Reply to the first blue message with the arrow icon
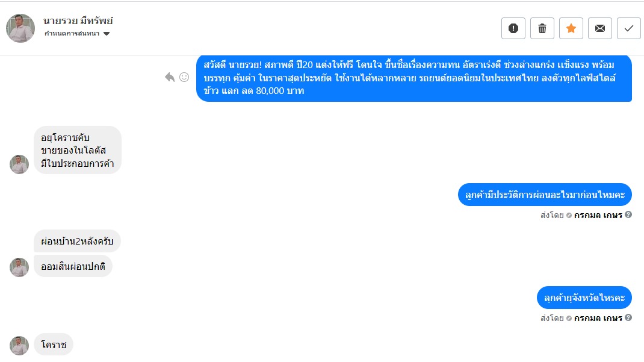The height and width of the screenshot is (362, 644). click(x=170, y=77)
